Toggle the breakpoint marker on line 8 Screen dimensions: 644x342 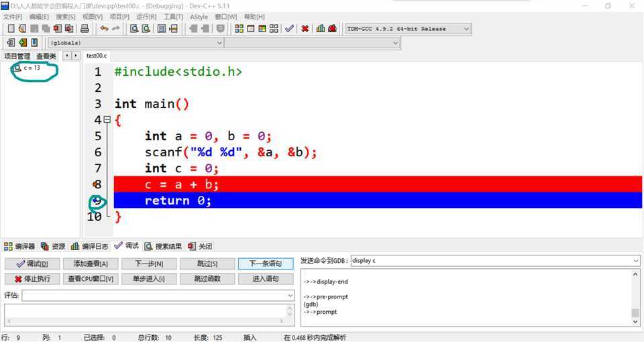pos(97,184)
